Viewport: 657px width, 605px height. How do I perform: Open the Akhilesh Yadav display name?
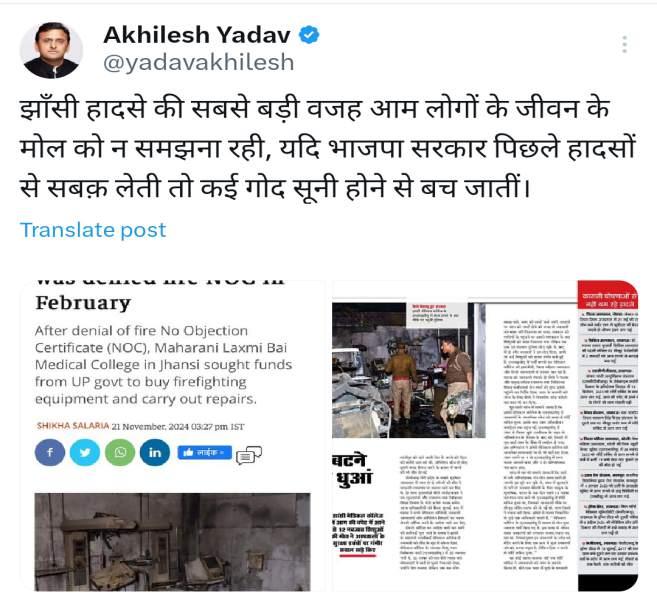click(x=197, y=35)
